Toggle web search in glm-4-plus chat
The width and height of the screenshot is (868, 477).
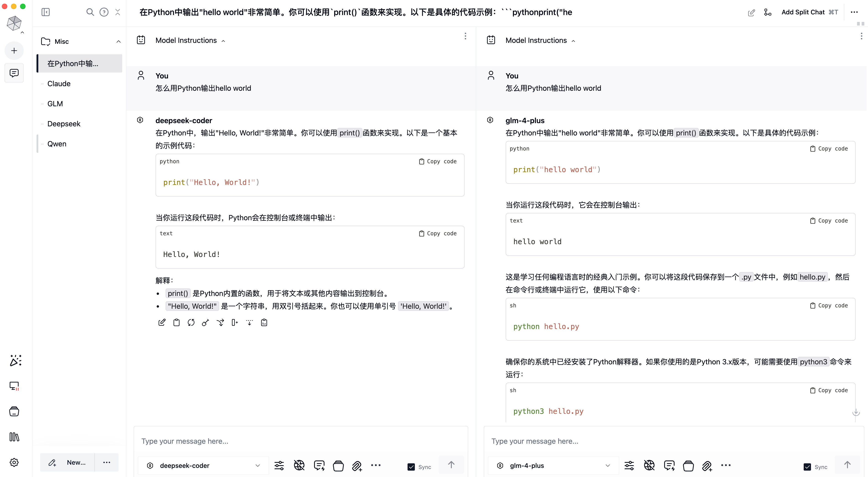(649, 466)
